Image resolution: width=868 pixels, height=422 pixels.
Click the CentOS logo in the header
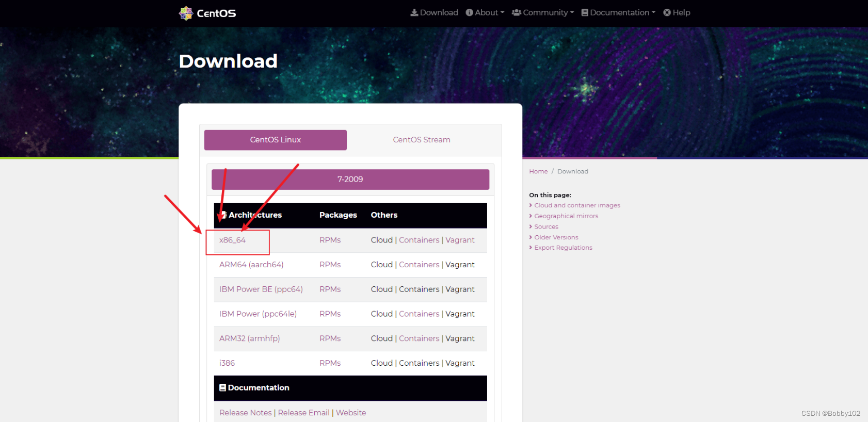pyautogui.click(x=207, y=13)
